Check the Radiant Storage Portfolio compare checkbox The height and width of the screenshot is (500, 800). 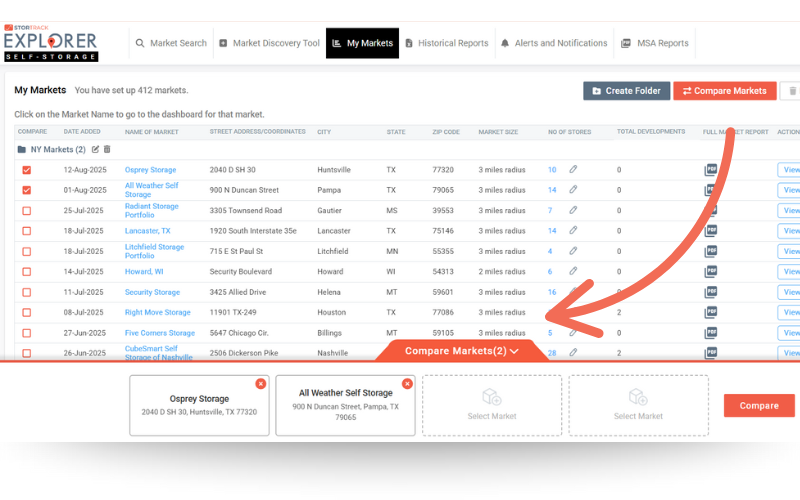point(27,211)
